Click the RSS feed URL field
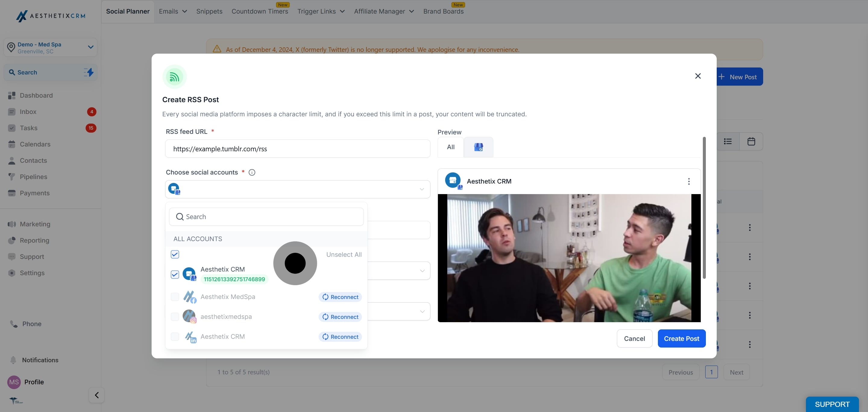Screen dimensions: 868x412 [x=297, y=149]
